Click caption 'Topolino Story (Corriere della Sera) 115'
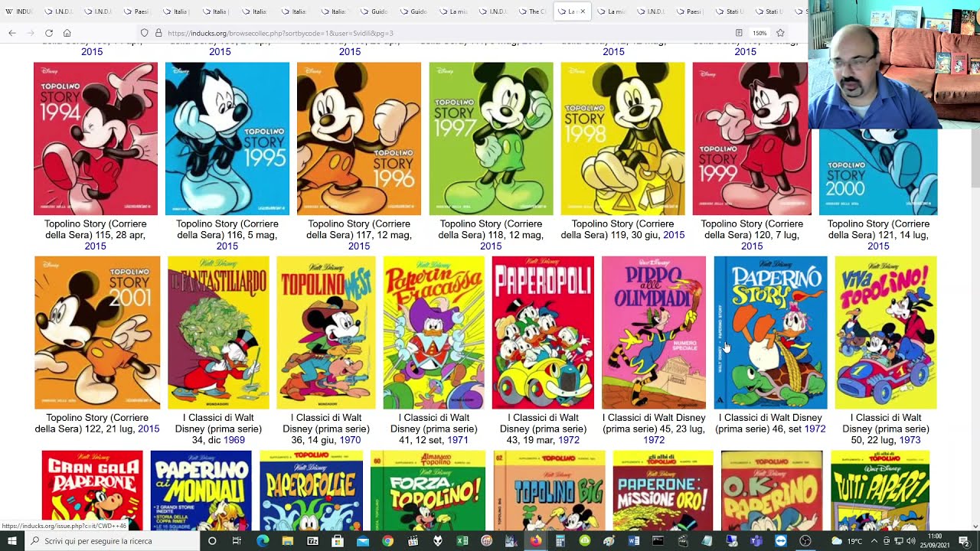The height and width of the screenshot is (551, 980). (x=95, y=230)
